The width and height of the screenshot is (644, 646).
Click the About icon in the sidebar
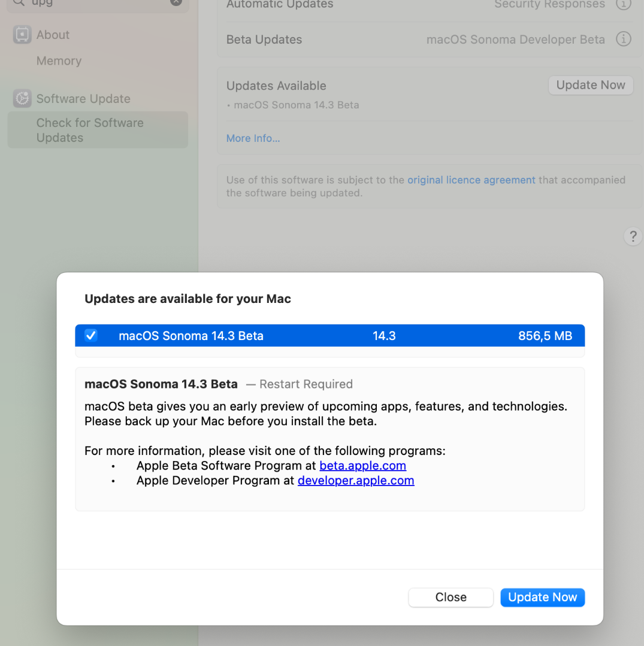click(22, 35)
